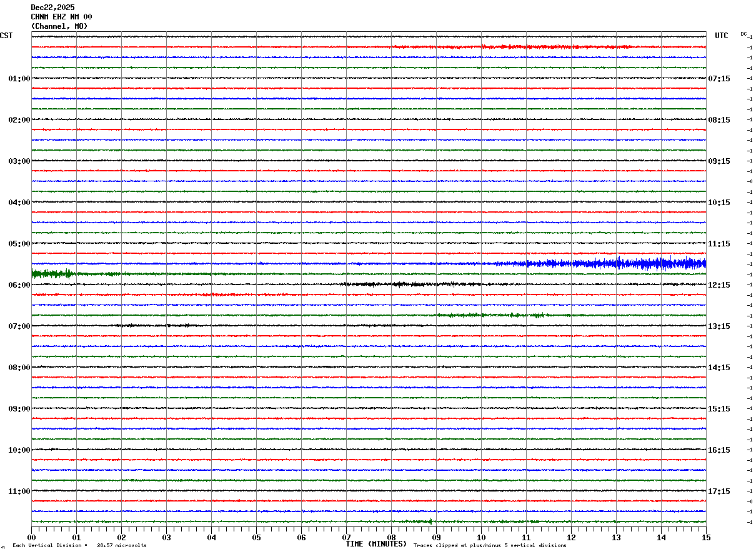Click the TIME (MINUTES) axis title
This screenshot has height=554, width=756.
point(376,544)
